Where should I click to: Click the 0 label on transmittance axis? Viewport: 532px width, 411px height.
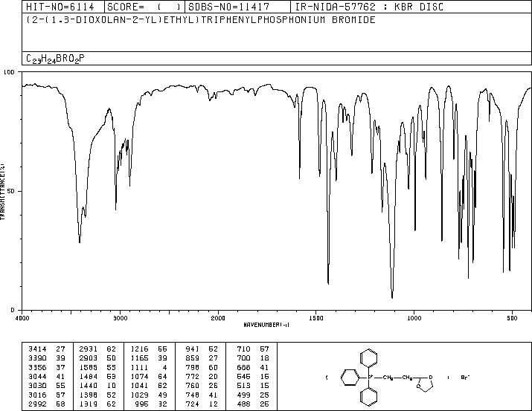coord(13,310)
